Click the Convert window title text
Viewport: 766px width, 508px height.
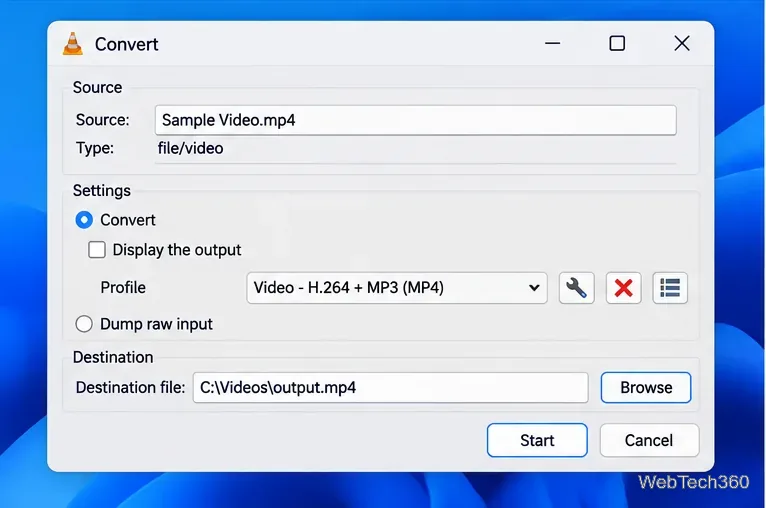tap(127, 44)
